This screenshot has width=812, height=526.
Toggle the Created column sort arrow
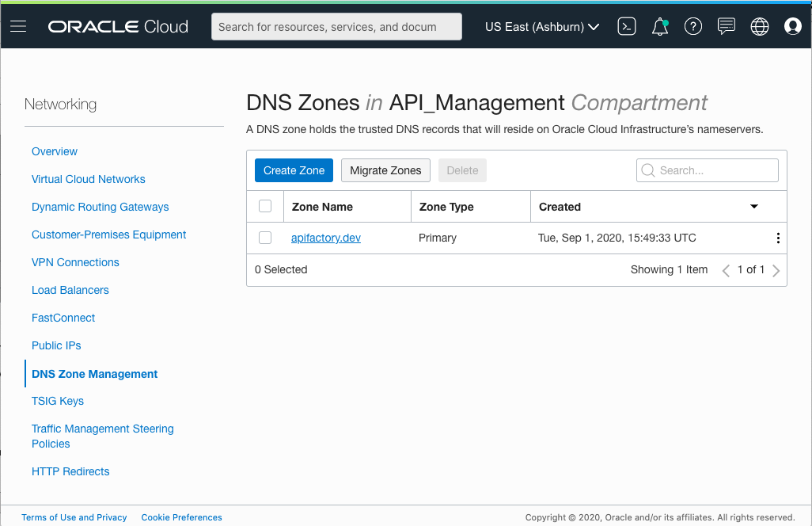[753, 206]
